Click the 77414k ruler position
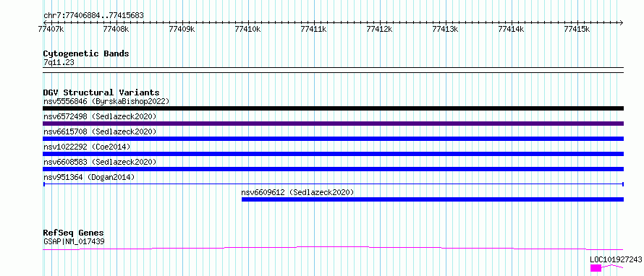Screen dimensions: 644x276 pyautogui.click(x=512, y=29)
